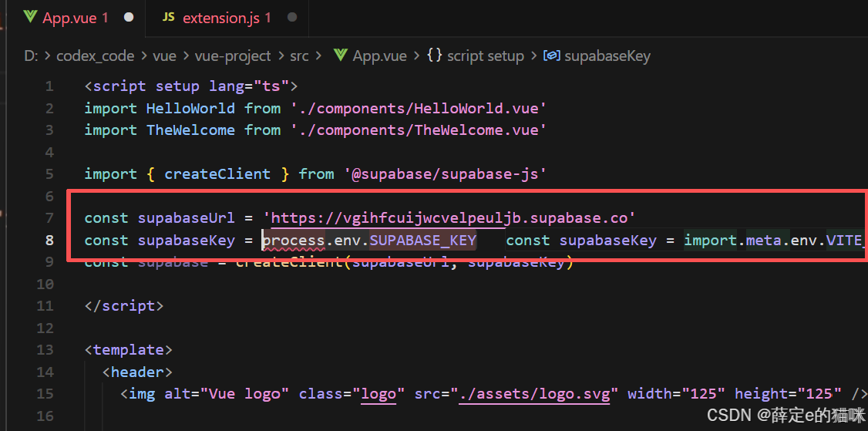This screenshot has height=431, width=868.
Task: Click lang="ts" in the script tag
Action: click(248, 86)
